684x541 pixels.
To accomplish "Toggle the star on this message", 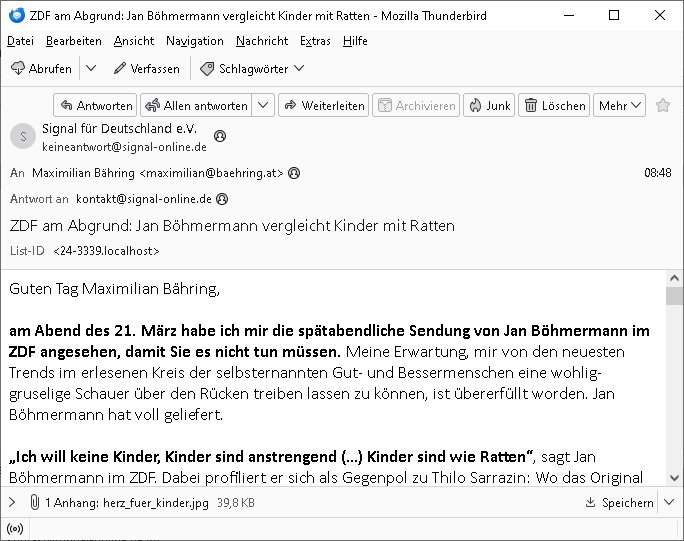I will [x=663, y=105].
